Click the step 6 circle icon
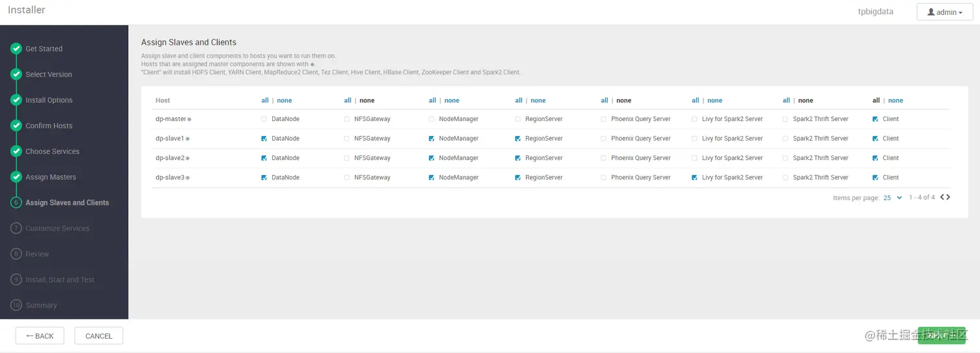Image resolution: width=980 pixels, height=353 pixels. (x=16, y=203)
